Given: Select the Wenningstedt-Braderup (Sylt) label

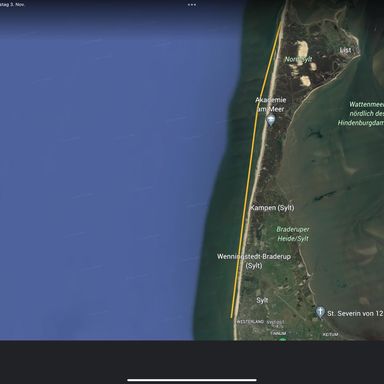Looking at the screenshot, I should [x=254, y=261].
